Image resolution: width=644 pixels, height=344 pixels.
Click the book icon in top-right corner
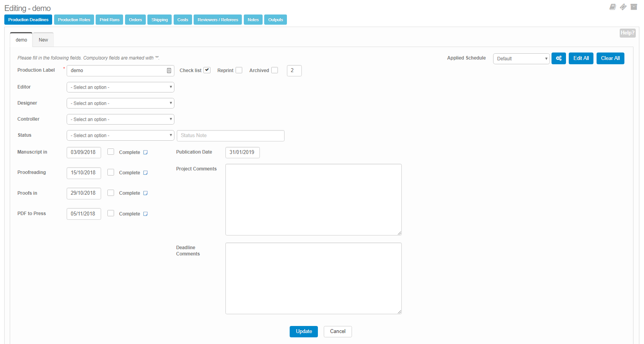coord(613,7)
